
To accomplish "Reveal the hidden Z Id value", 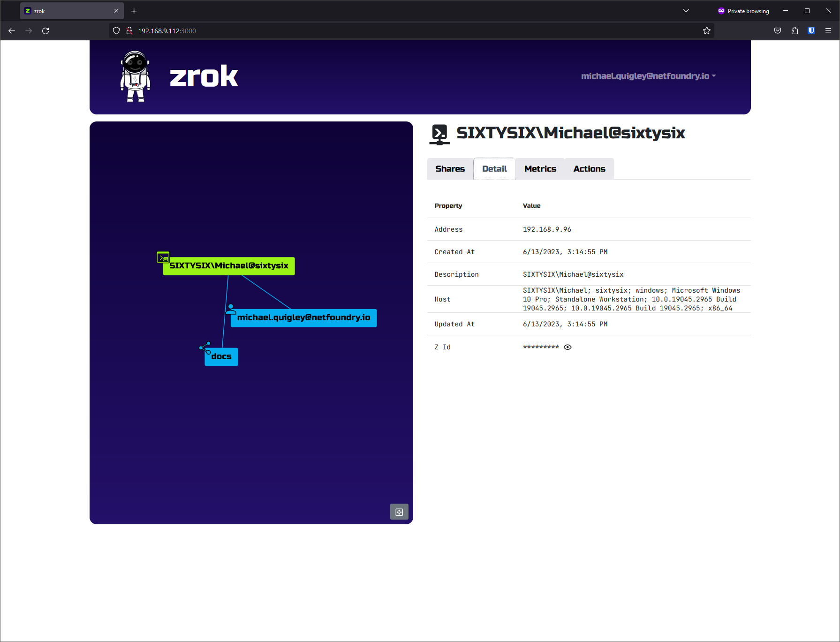I will [568, 347].
